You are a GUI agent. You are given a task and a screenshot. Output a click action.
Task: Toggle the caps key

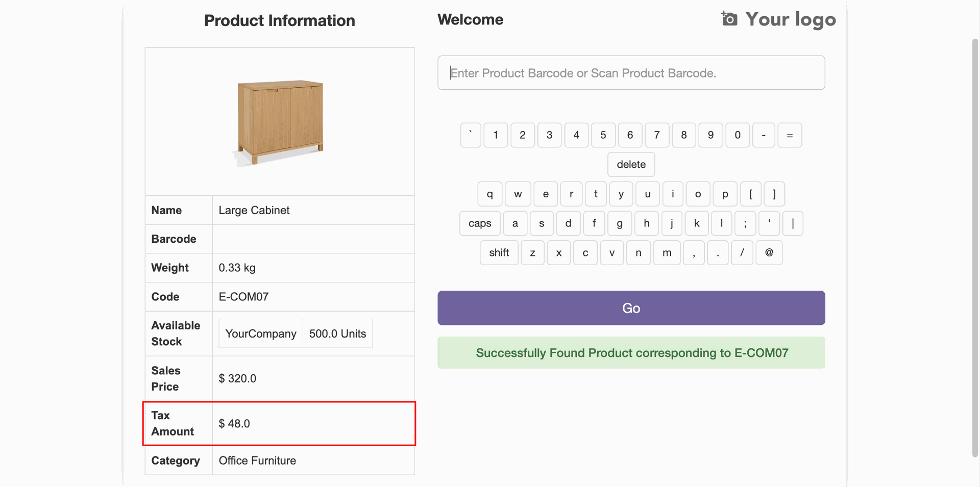[479, 223]
